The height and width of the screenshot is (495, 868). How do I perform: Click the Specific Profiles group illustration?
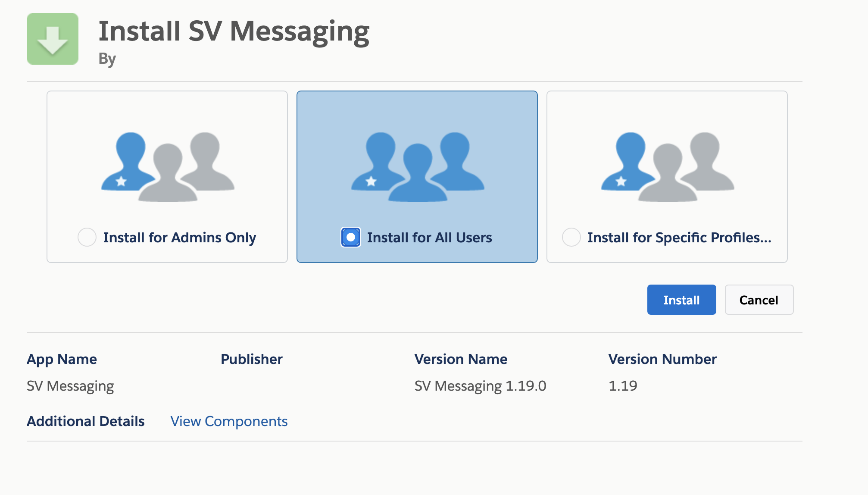point(668,166)
